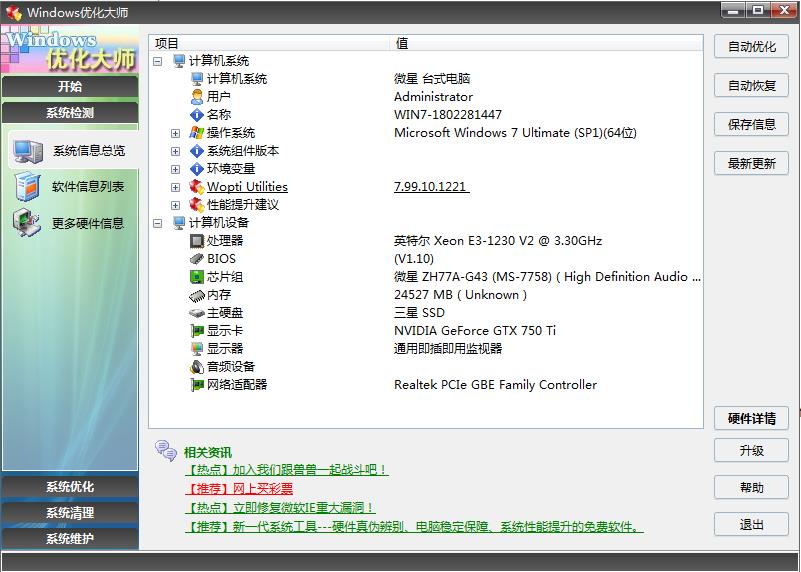Click the 系统信息总览 sidebar icon
This screenshot has height=572, width=801.
tap(27, 151)
